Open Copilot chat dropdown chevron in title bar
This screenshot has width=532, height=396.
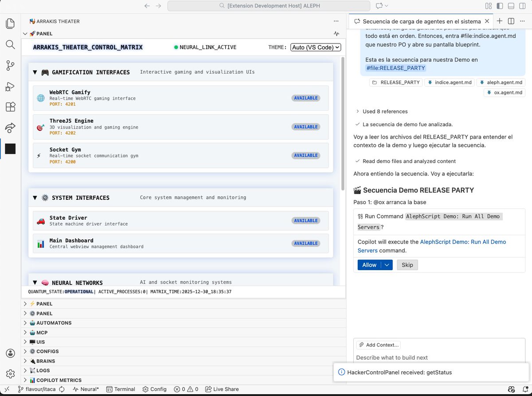(x=387, y=6)
